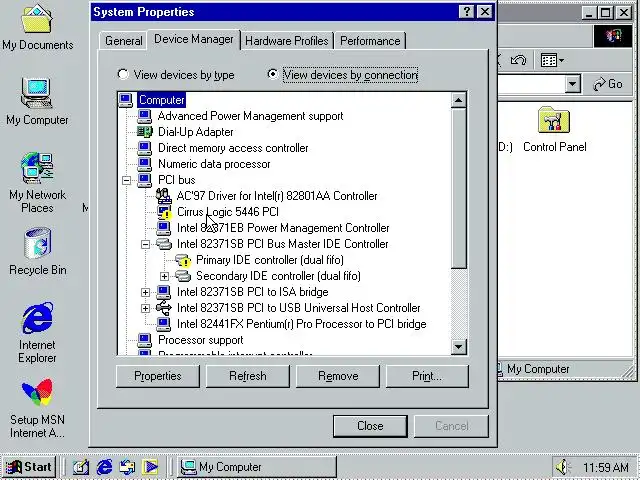
Task: Click the Properties button
Action: (x=158, y=376)
